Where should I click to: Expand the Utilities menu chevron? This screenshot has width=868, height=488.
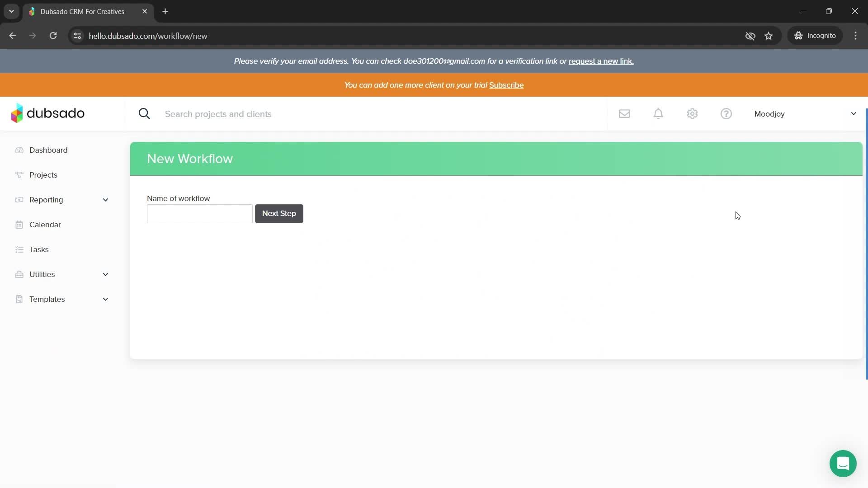coord(105,274)
